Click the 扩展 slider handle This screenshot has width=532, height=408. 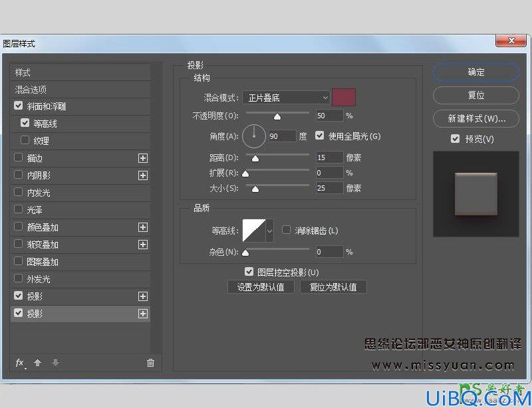click(245, 174)
